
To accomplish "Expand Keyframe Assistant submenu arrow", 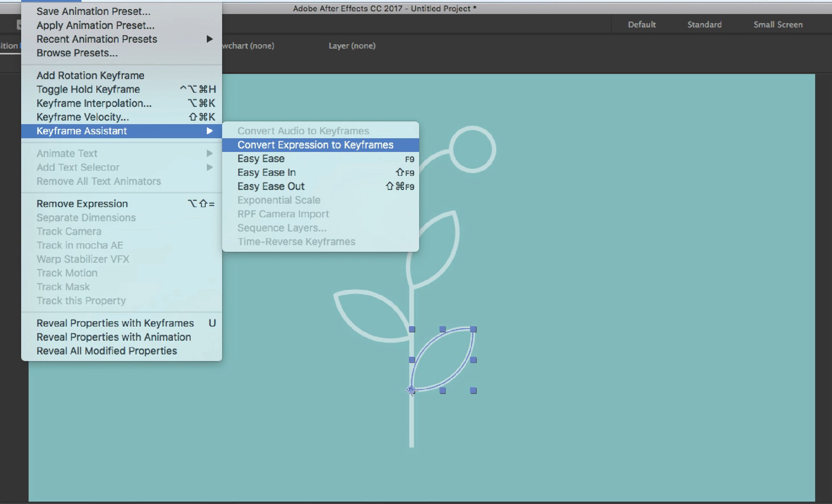I will point(210,131).
